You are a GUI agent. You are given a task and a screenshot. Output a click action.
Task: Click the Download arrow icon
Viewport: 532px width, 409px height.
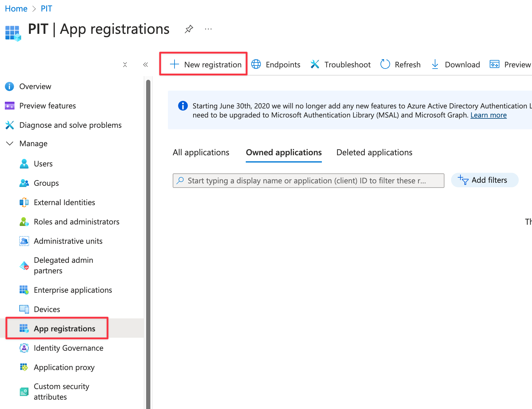click(435, 64)
